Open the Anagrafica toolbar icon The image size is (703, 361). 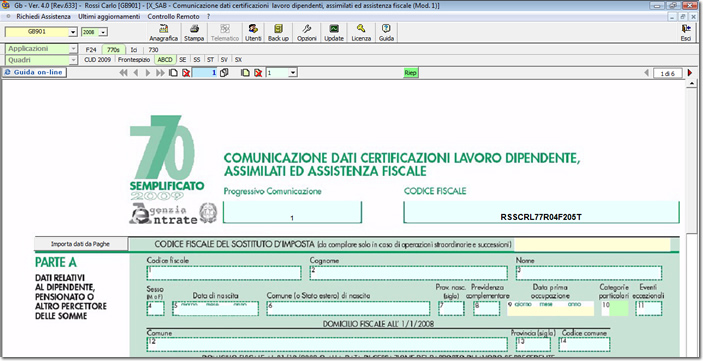coord(164,33)
